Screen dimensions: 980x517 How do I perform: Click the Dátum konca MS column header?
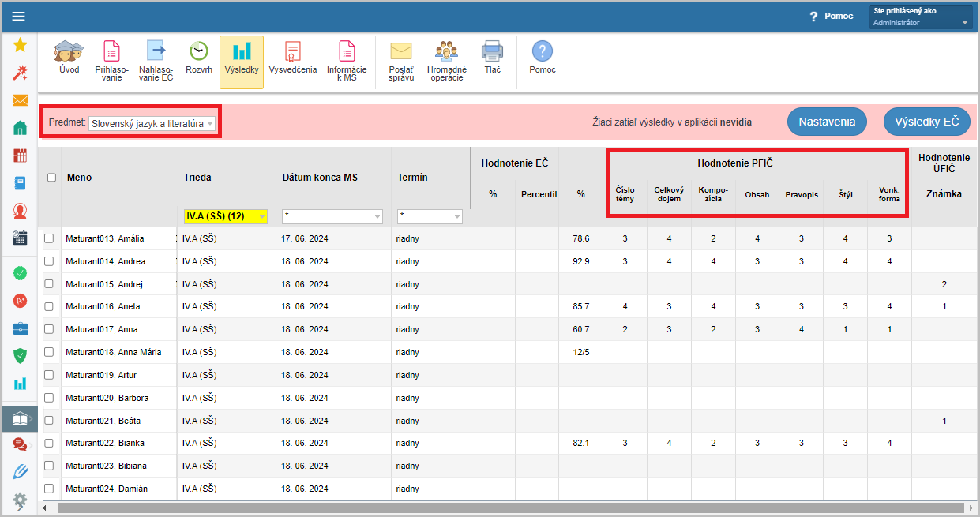pyautogui.click(x=320, y=178)
